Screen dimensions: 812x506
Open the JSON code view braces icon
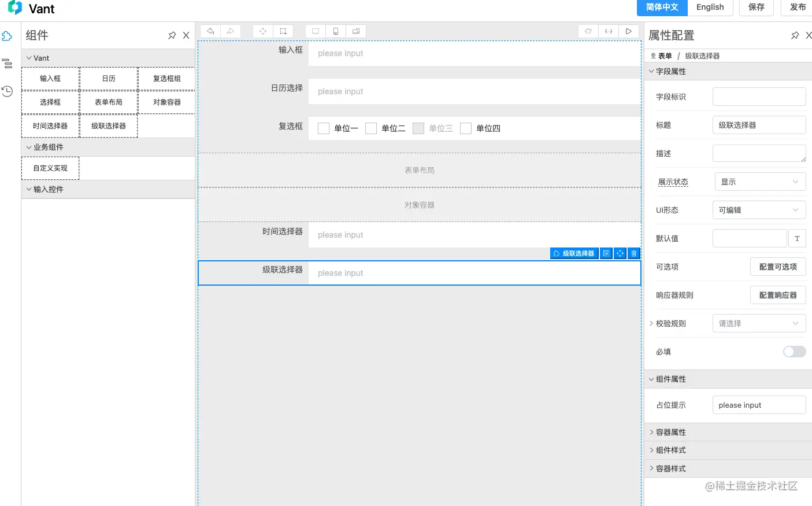[x=609, y=31]
